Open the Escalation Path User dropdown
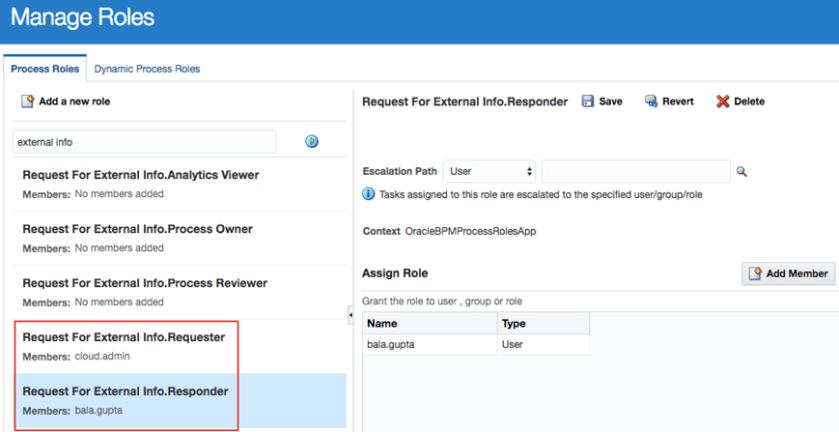839x432 pixels. coord(490,171)
